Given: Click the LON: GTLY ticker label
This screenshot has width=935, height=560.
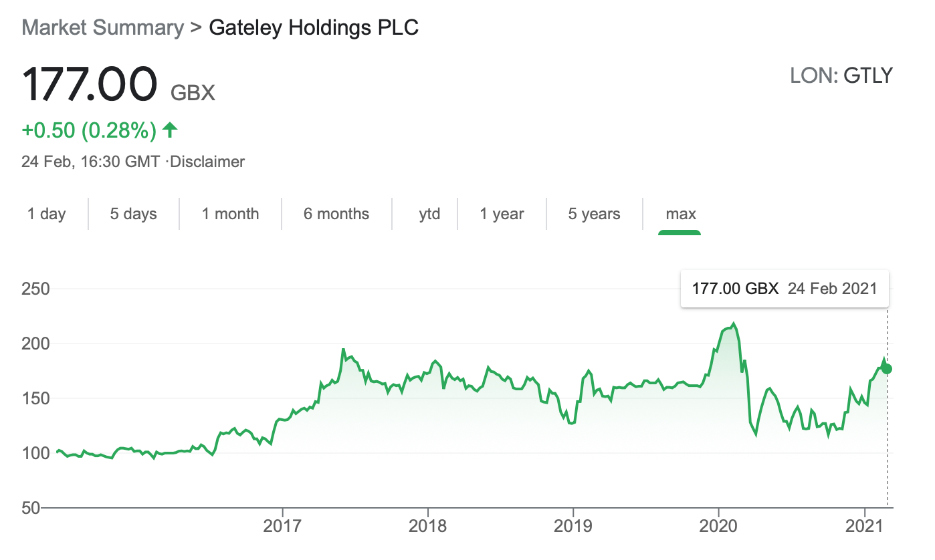Looking at the screenshot, I should pos(841,76).
